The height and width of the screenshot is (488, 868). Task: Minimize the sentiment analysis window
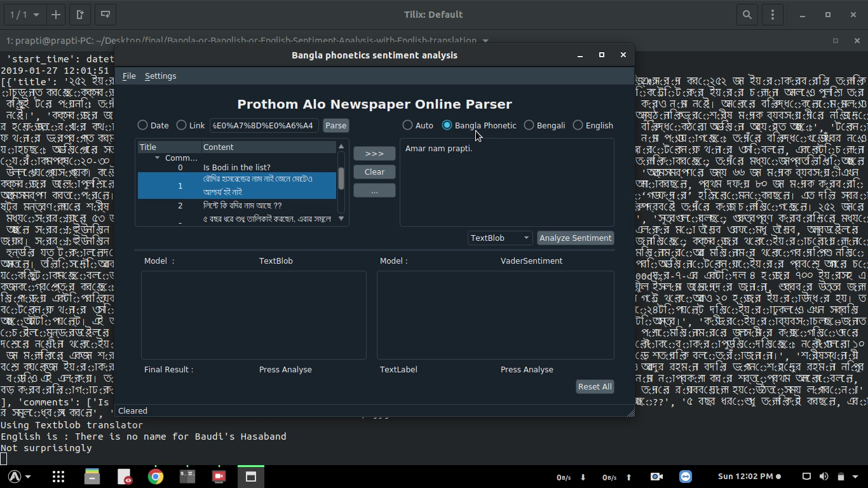tap(580, 55)
